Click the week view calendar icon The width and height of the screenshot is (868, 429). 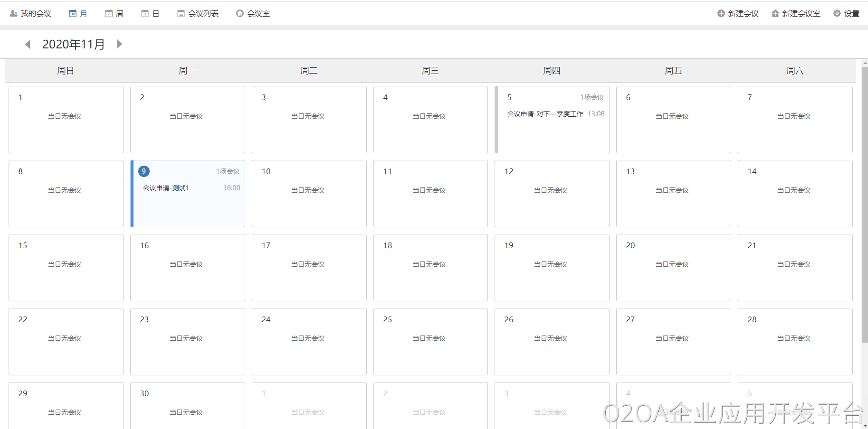point(109,14)
